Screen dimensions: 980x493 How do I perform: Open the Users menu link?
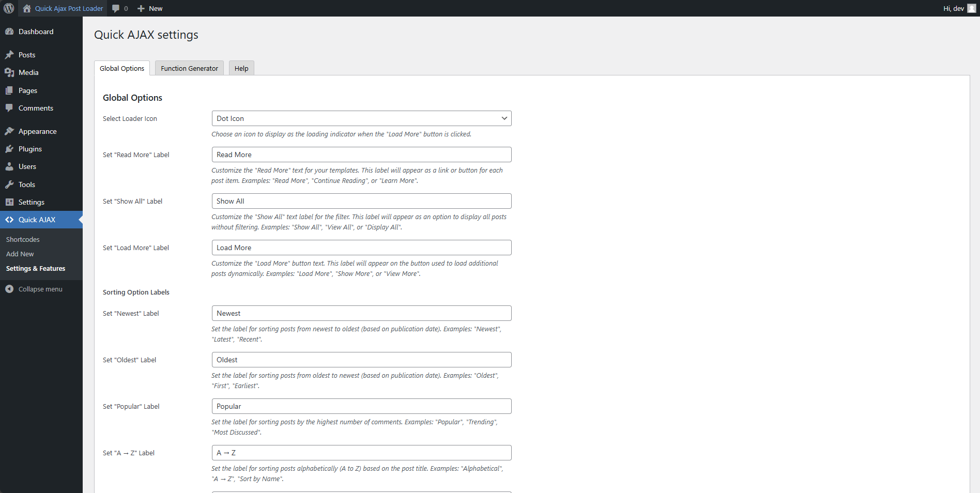pos(27,166)
